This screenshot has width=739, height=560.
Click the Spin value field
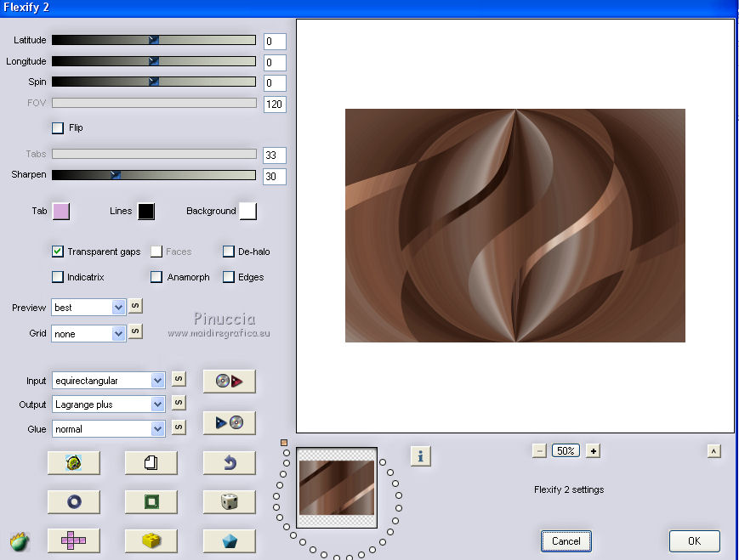275,83
